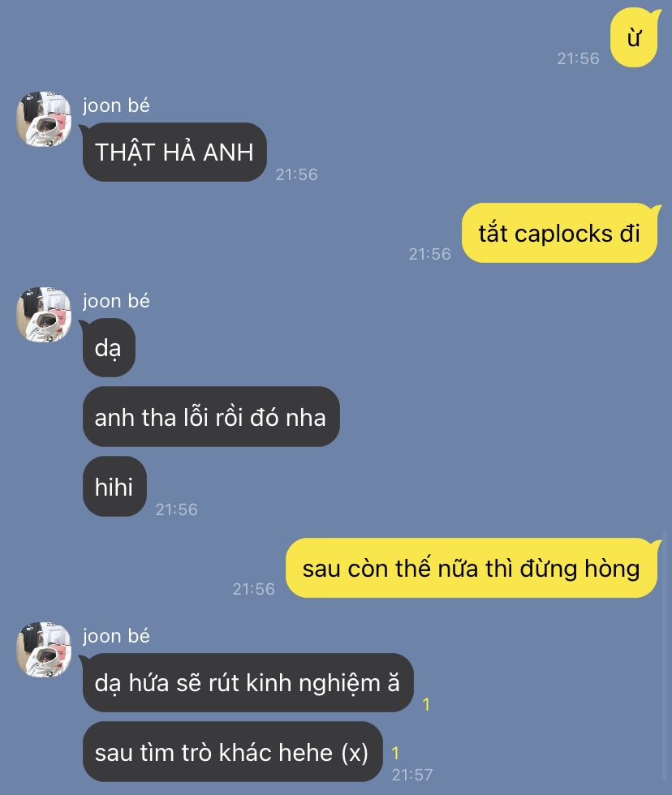Open joon bé's avatar beside the last messages
The width and height of the screenshot is (672, 795).
pyautogui.click(x=44, y=650)
